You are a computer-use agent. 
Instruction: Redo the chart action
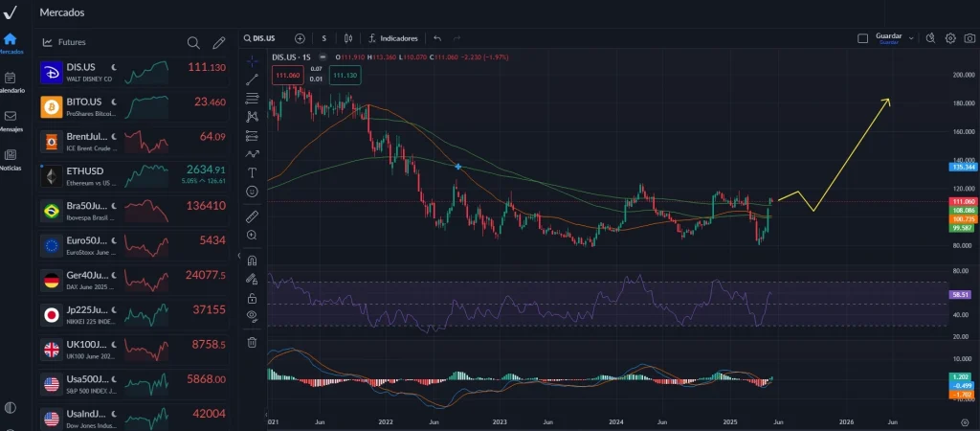tap(457, 38)
